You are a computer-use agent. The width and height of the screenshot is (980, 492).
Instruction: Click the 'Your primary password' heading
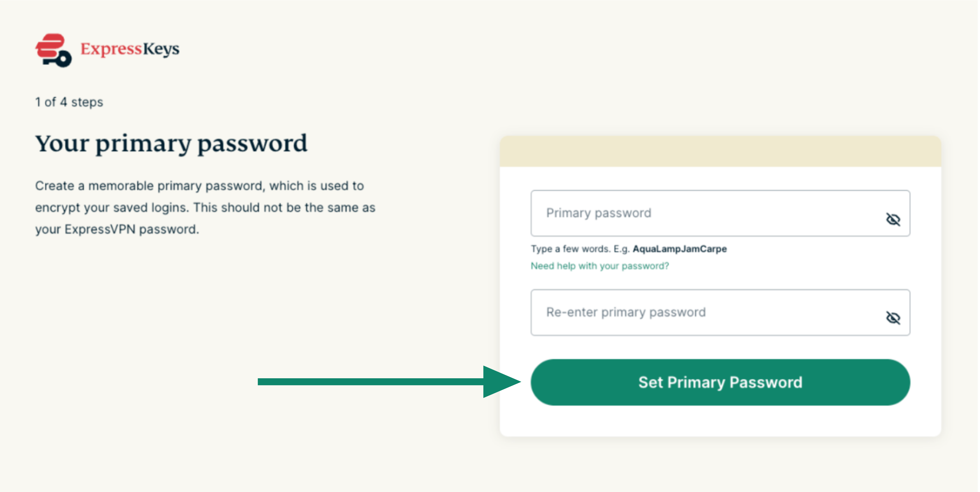[171, 143]
